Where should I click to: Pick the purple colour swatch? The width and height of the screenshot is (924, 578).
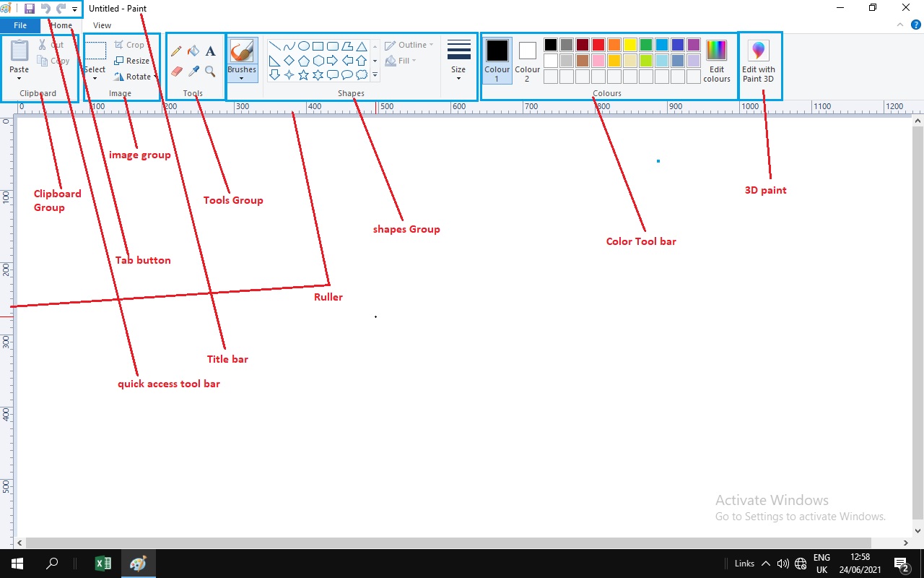[694, 45]
